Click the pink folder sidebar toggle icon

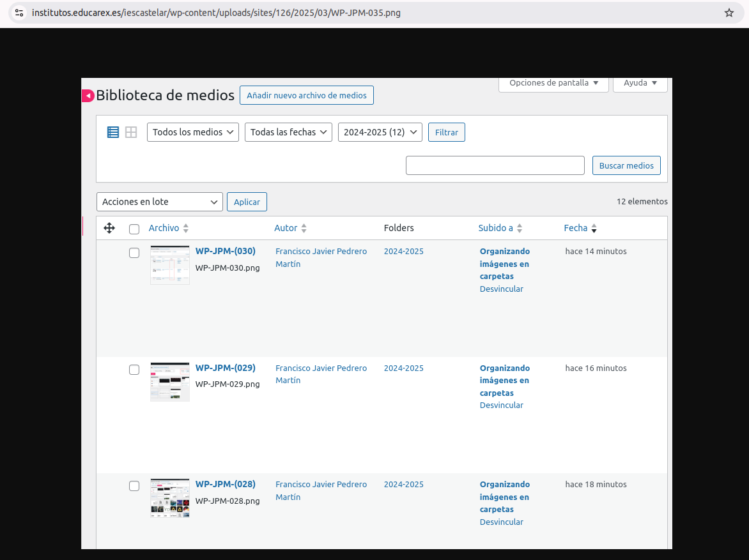(88, 96)
